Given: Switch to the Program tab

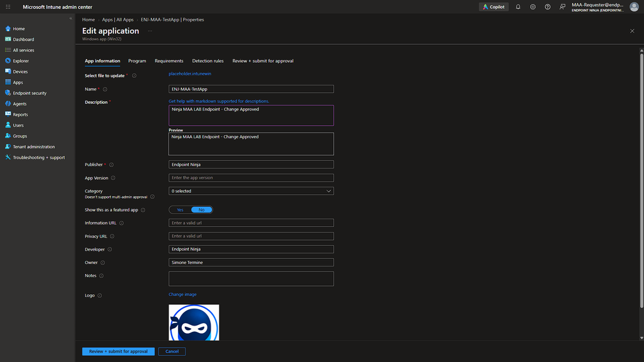Looking at the screenshot, I should click(x=137, y=61).
